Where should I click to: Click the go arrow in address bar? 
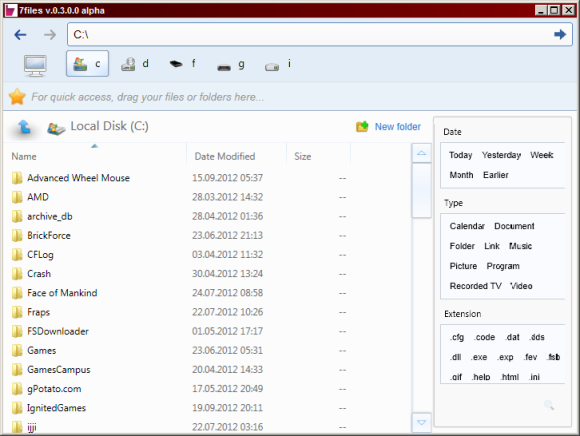point(560,34)
